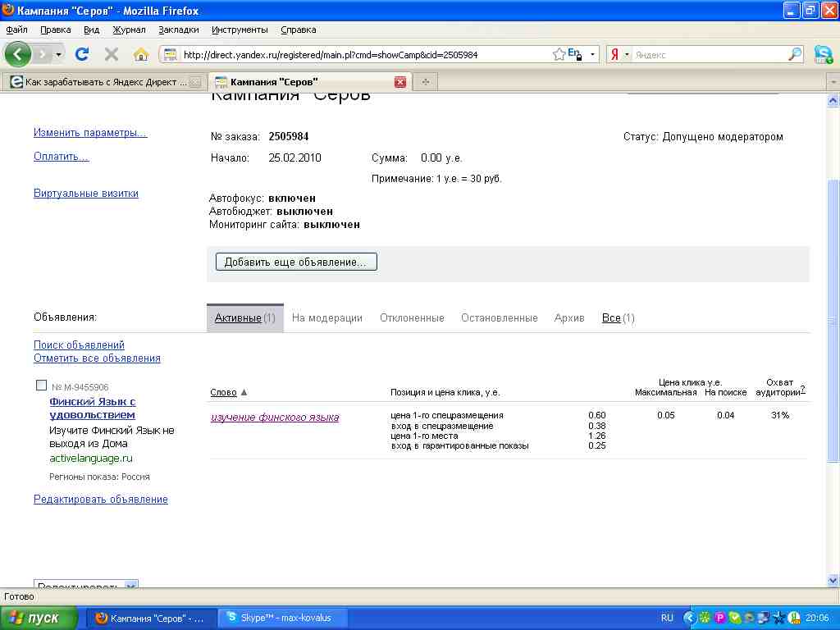840x630 pixels.
Task: Open the Home page icon
Action: [141, 54]
